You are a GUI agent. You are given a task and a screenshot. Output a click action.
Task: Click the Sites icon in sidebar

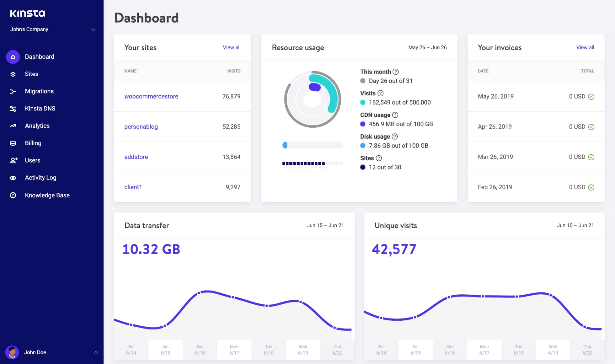pyautogui.click(x=13, y=74)
